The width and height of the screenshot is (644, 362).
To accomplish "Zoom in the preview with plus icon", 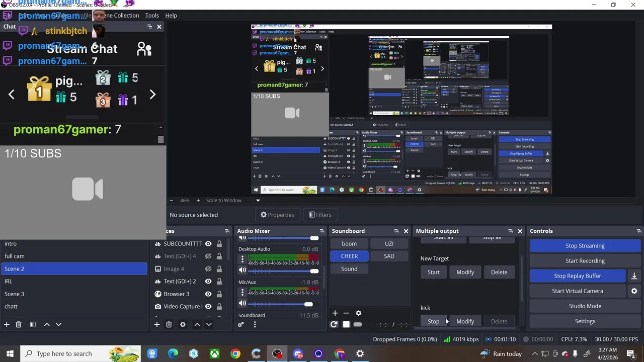I will pos(198,201).
